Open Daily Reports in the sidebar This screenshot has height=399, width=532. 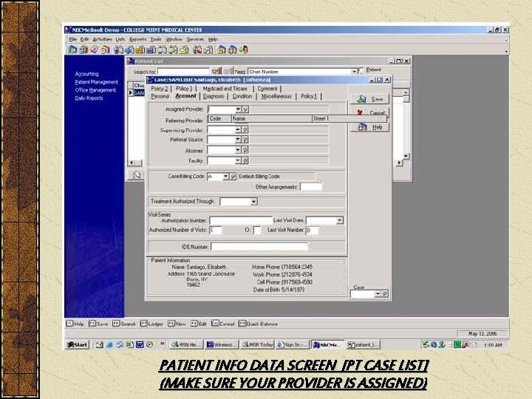click(x=89, y=98)
